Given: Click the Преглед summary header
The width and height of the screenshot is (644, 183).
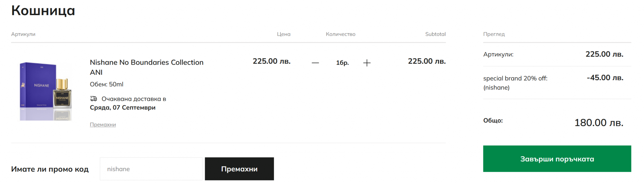Looking at the screenshot, I should point(494,34).
